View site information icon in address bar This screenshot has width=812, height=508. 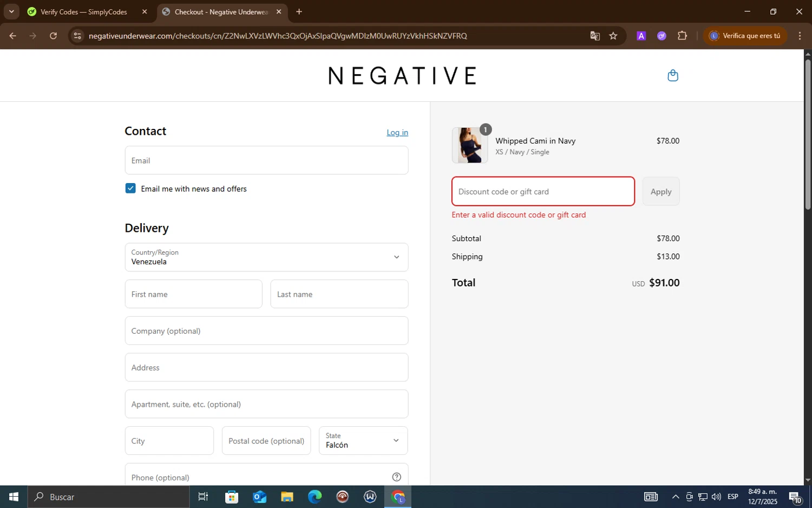pyautogui.click(x=77, y=36)
